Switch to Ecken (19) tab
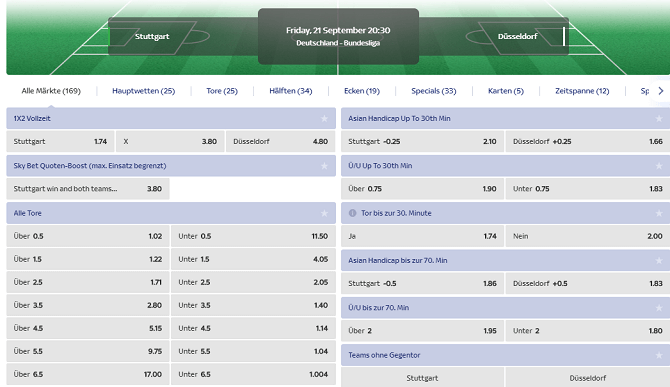 pos(362,91)
